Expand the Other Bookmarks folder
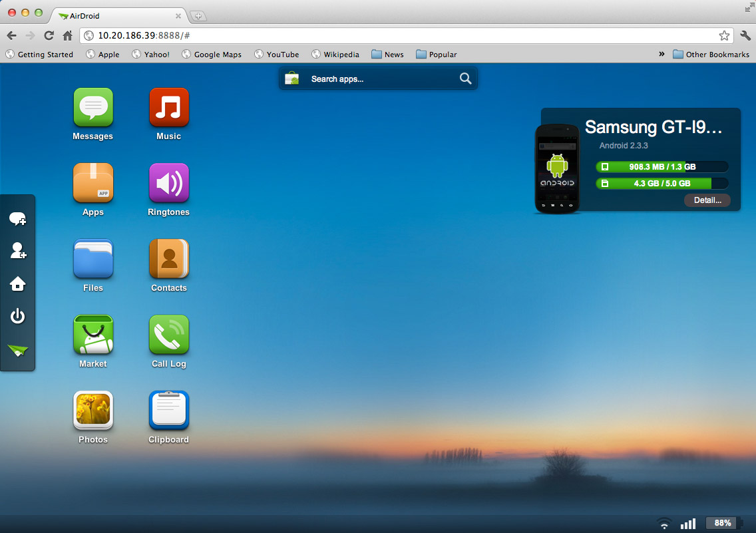 pos(711,54)
